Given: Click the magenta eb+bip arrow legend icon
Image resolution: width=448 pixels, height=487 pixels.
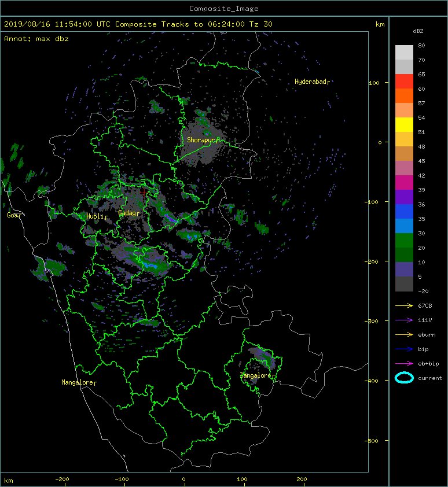Looking at the screenshot, I should (404, 363).
